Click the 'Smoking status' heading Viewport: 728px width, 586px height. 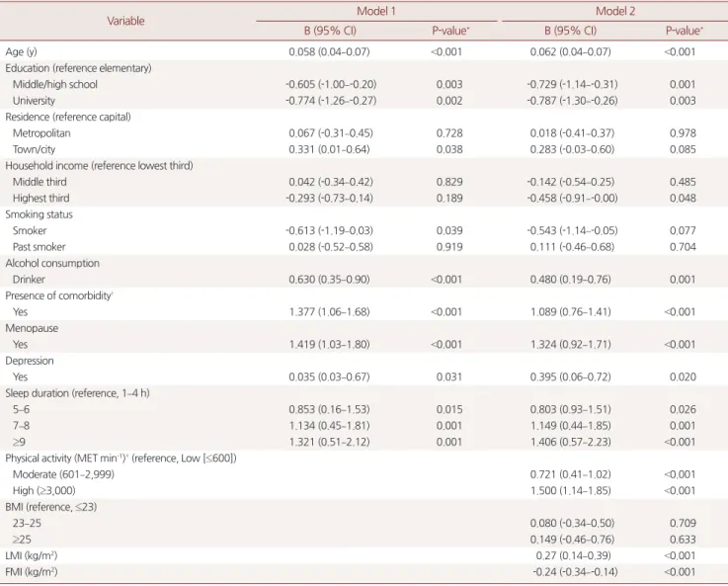pyautogui.click(x=39, y=214)
